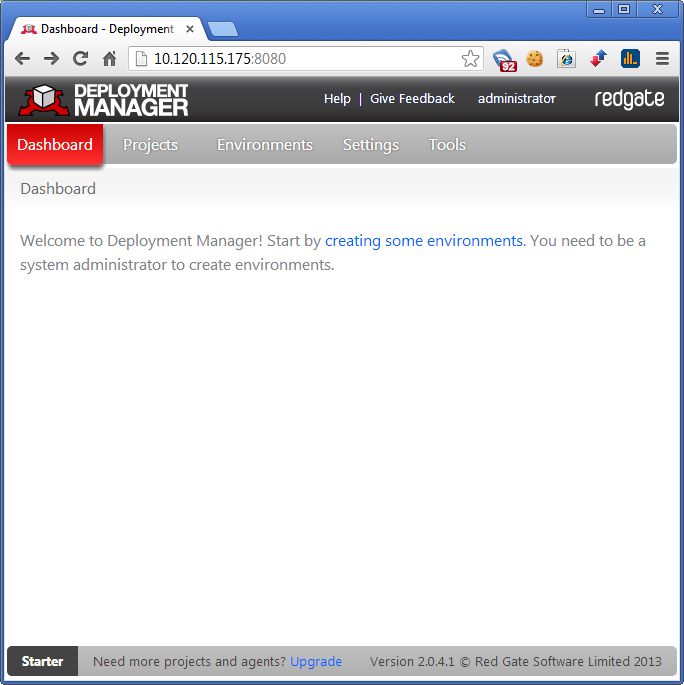Click Dashboard breadcrumb heading
The width and height of the screenshot is (684, 685).
(58, 189)
